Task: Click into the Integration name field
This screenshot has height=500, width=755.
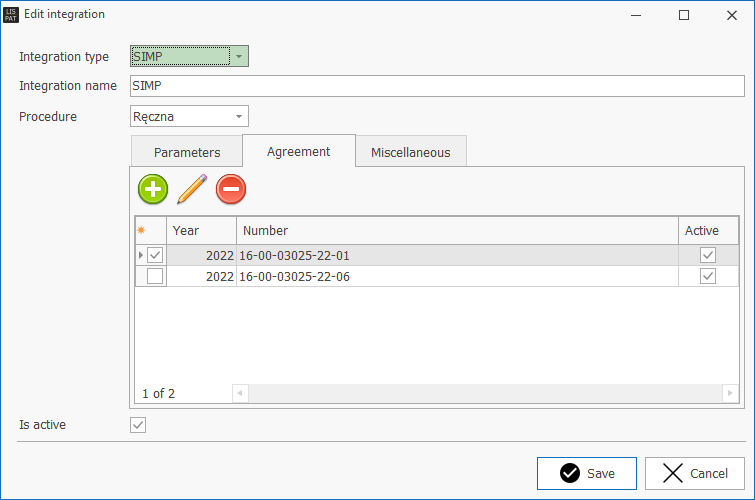Action: tap(437, 86)
